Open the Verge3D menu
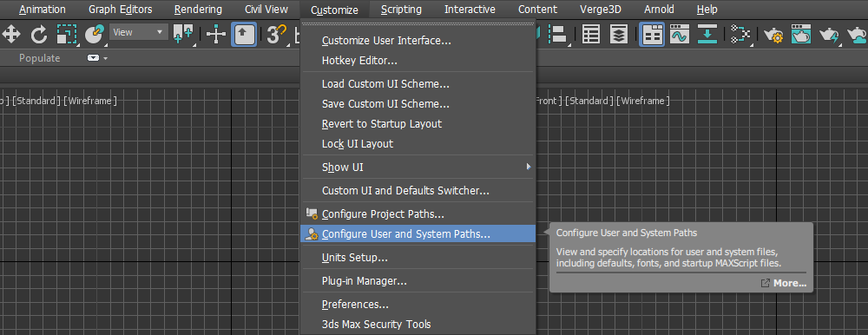This screenshot has width=868, height=335. 601,10
